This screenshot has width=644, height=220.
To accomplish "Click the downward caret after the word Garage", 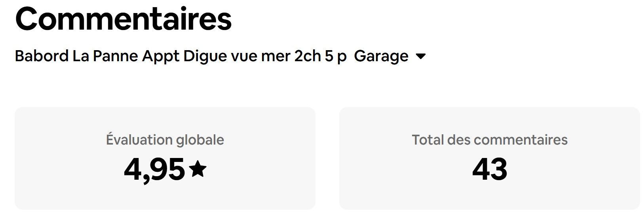I will [421, 56].
